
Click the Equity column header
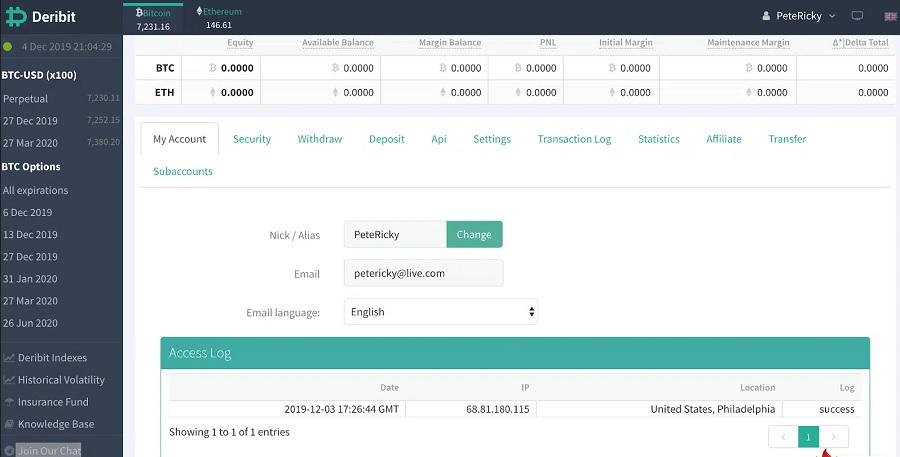pyautogui.click(x=240, y=42)
